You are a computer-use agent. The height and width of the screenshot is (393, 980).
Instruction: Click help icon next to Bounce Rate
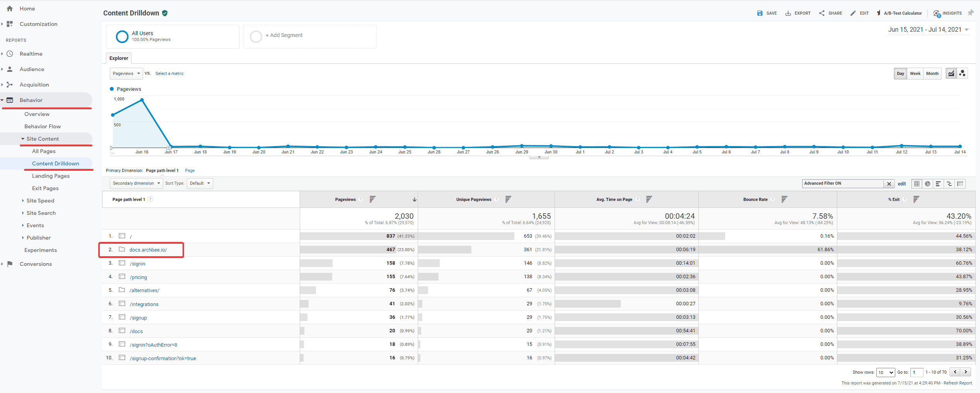coord(772,200)
